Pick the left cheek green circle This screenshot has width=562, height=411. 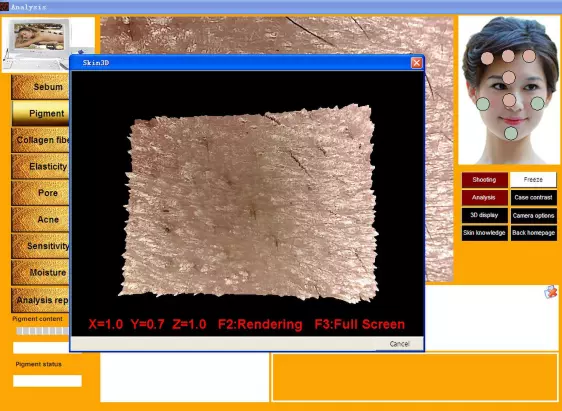[x=483, y=104]
